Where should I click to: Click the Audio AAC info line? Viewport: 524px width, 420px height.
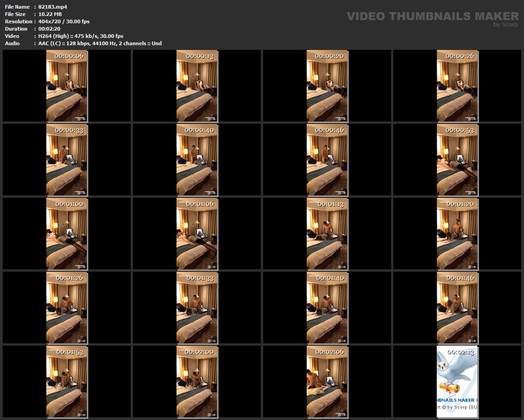pos(100,43)
